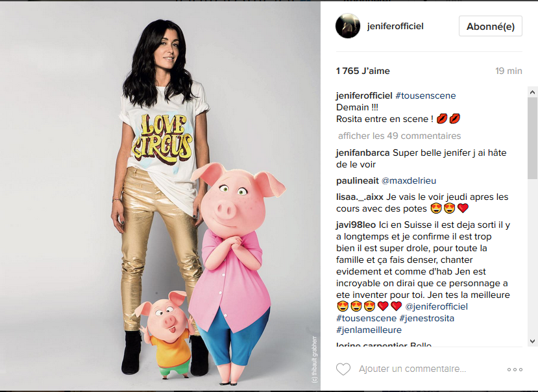This screenshot has width=538, height=392.
Task: Open the 1 765 J'aime likes list
Action: 363,71
